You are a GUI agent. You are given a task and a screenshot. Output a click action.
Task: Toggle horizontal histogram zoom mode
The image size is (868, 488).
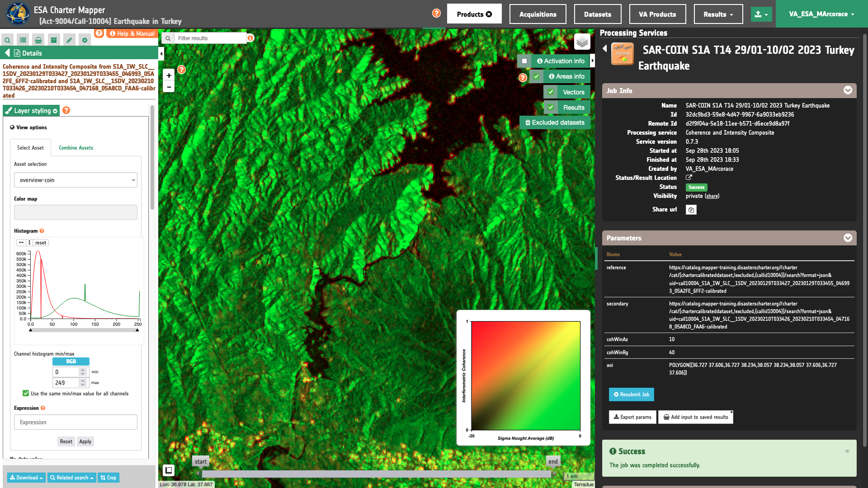click(x=21, y=243)
